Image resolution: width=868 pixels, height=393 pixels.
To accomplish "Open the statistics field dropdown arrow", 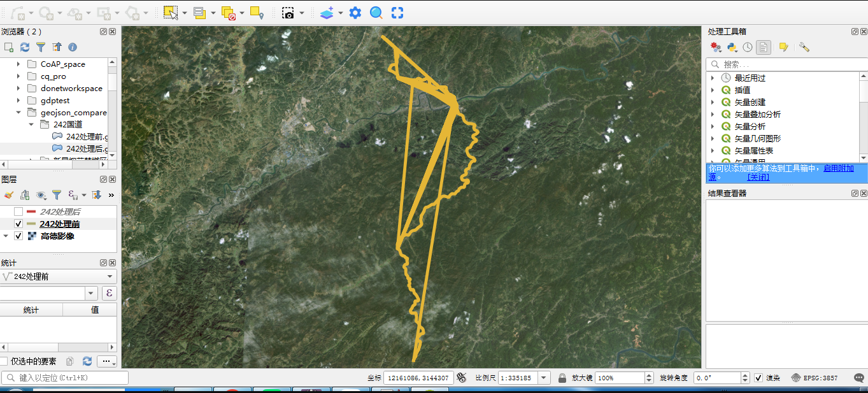I will [90, 293].
